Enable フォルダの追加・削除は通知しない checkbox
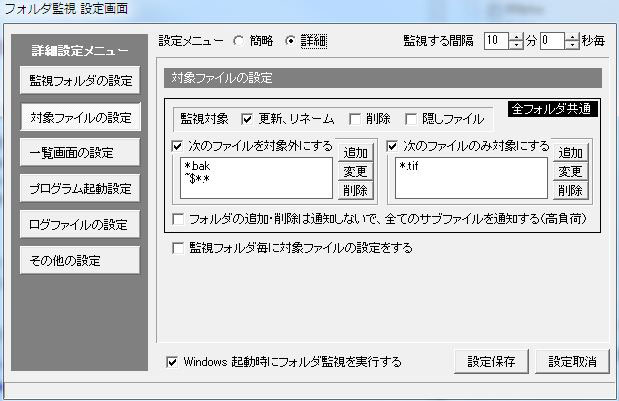The height and width of the screenshot is (401, 619). pyautogui.click(x=178, y=219)
